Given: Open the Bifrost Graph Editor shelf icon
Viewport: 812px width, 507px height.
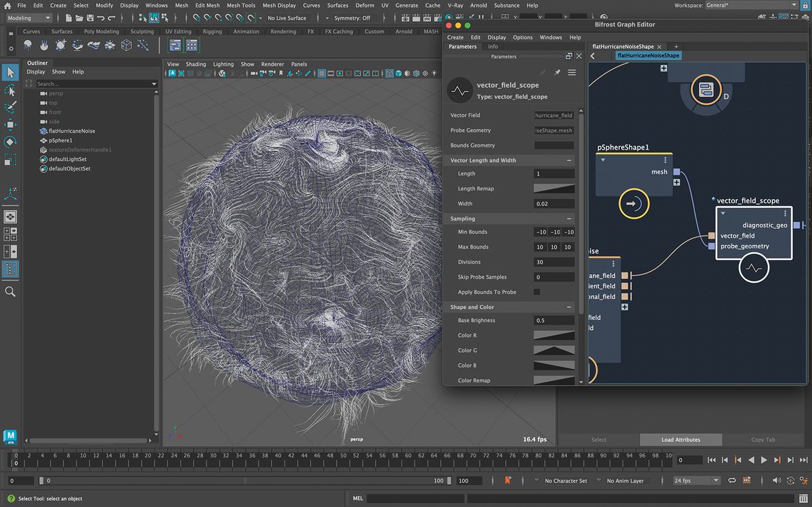Looking at the screenshot, I should tap(175, 45).
